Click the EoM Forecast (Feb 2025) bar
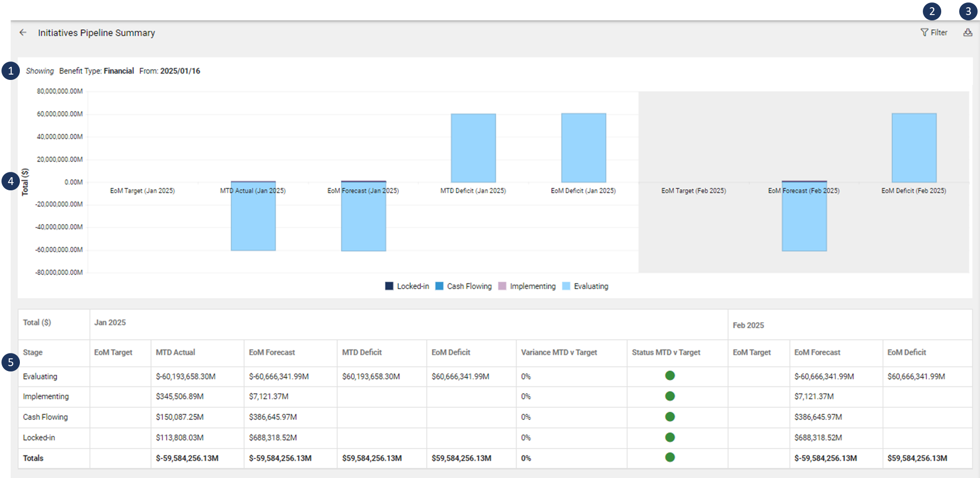 [x=804, y=216]
